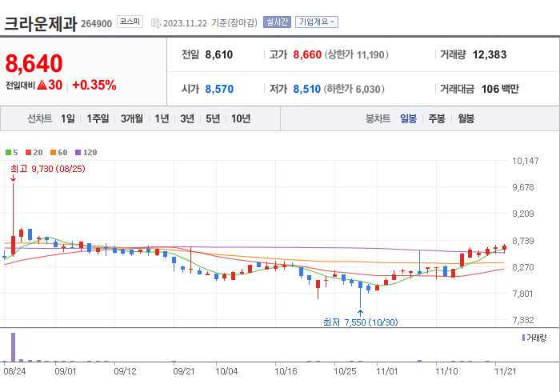Select the 3개월 line chart tab
This screenshot has width=560, height=392.
[132, 118]
